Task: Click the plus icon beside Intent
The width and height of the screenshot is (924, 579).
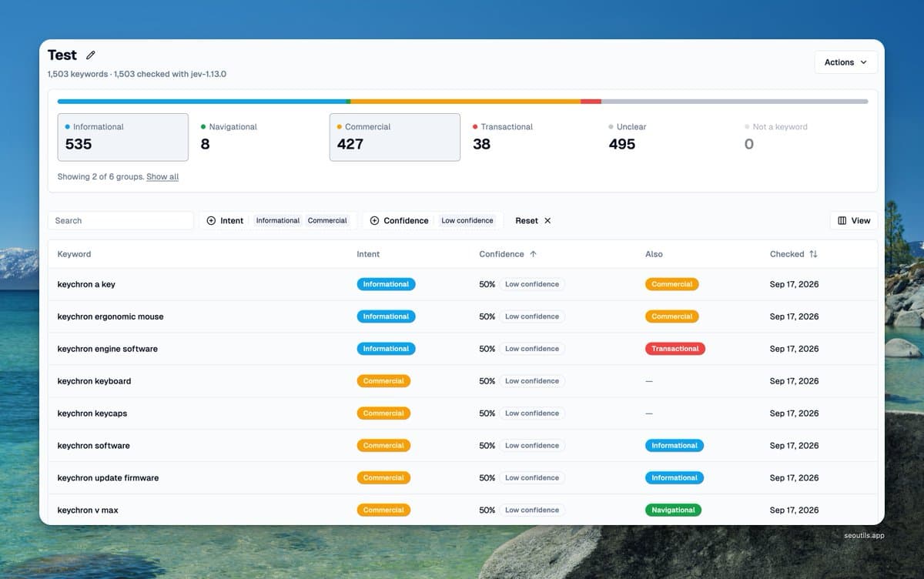Action: pos(211,221)
